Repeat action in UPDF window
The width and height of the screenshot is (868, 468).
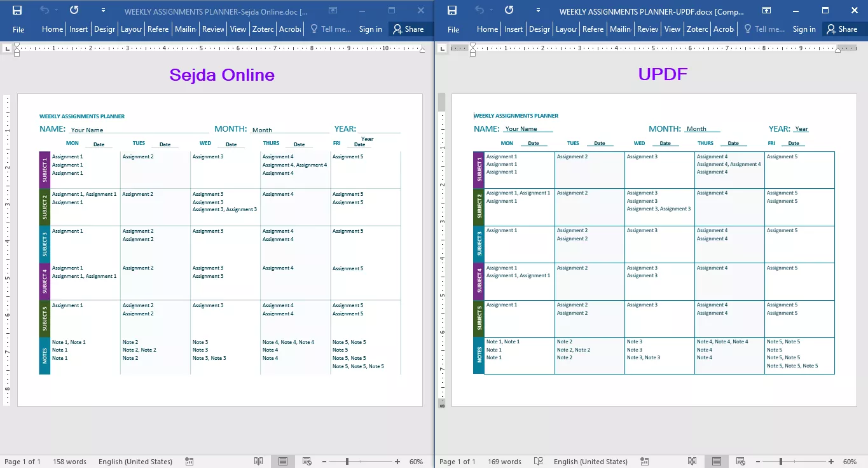coord(509,10)
